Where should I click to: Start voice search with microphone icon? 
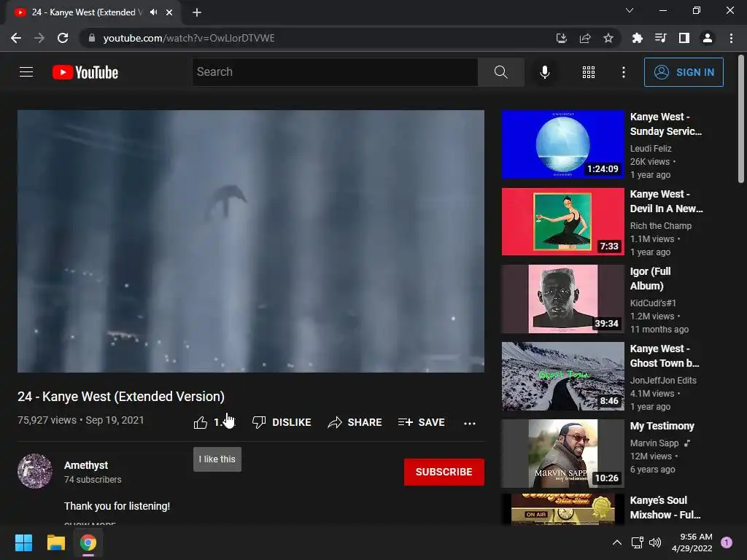544,72
